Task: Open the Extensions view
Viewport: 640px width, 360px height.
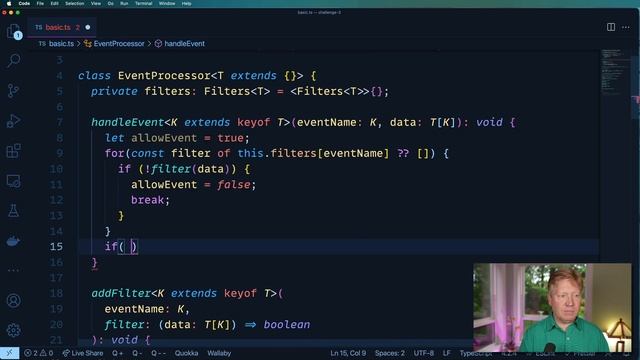Action: pos(13,151)
